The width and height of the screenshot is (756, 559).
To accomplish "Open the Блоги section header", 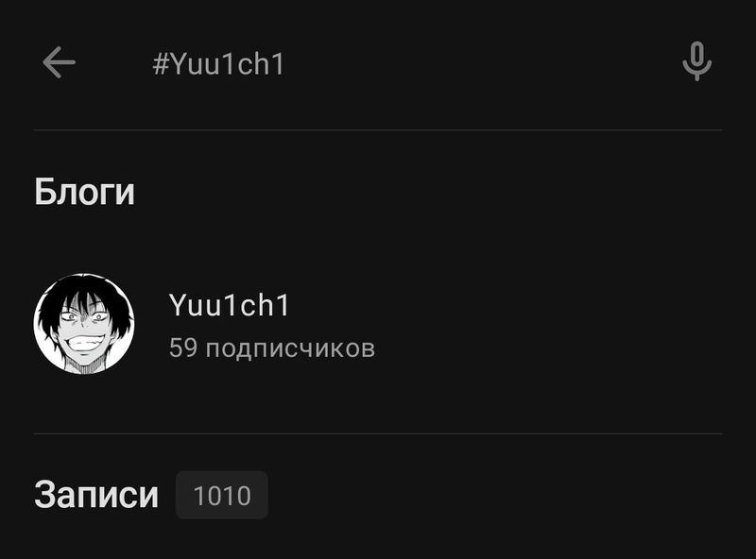I will (x=84, y=192).
